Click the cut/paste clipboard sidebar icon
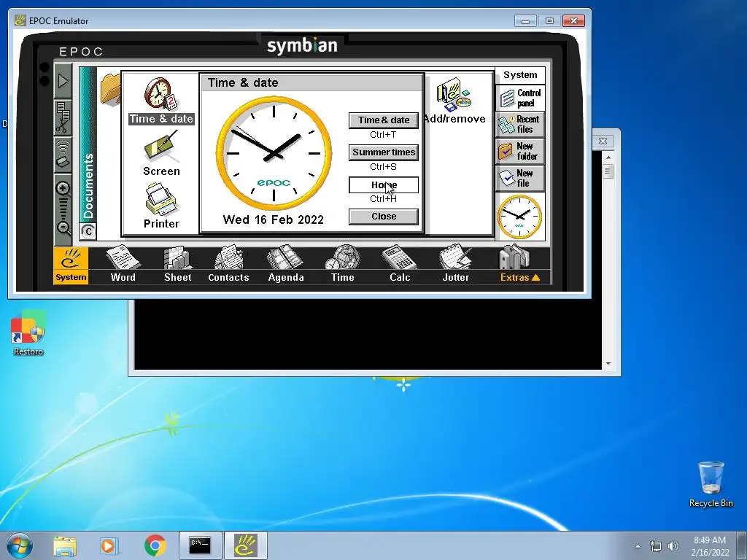The height and width of the screenshot is (560, 747). (x=63, y=117)
